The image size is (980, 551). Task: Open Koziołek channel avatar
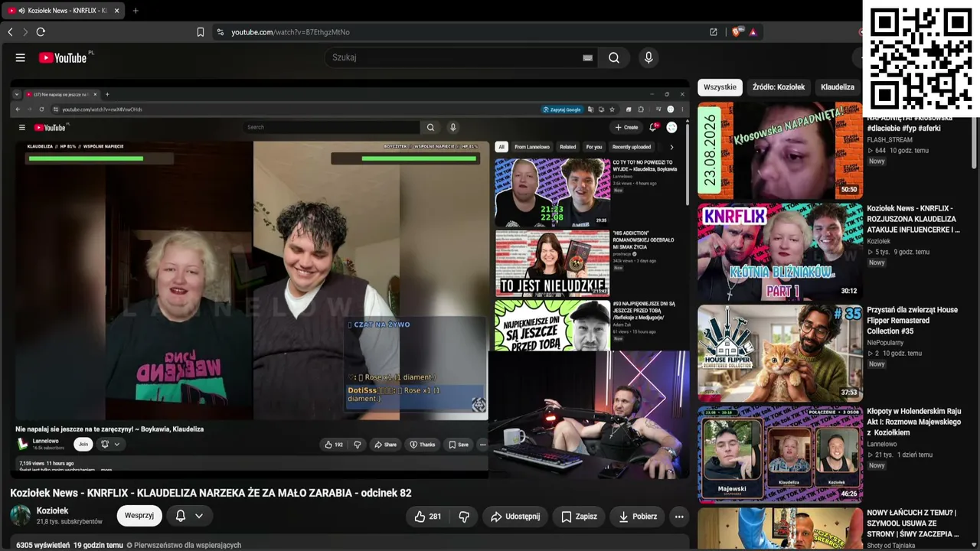pos(21,515)
